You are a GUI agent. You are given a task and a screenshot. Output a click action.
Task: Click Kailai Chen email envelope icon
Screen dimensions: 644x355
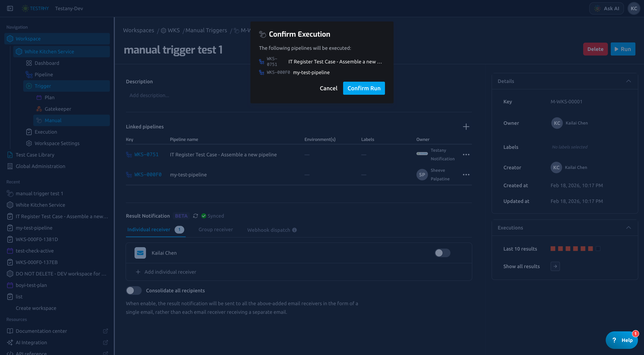coord(140,253)
